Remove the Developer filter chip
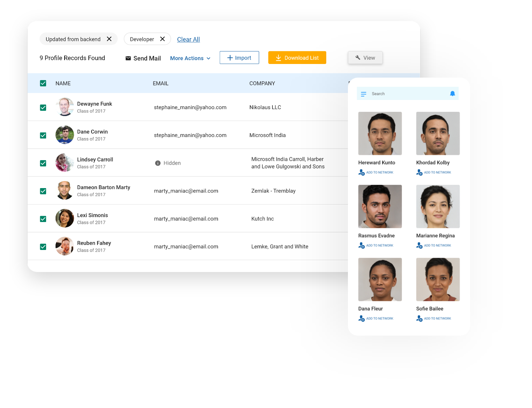This screenshot has height=408, width=532. [162, 39]
